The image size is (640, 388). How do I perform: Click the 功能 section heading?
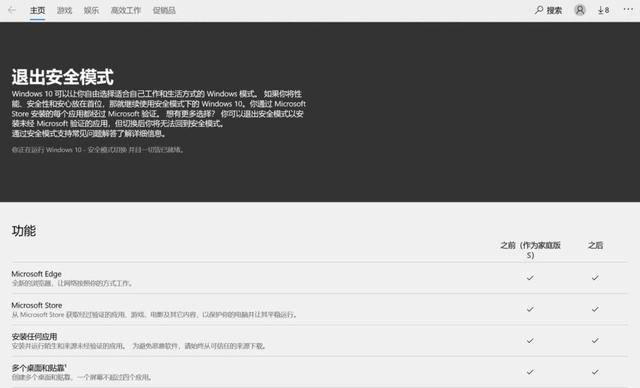coord(24,231)
